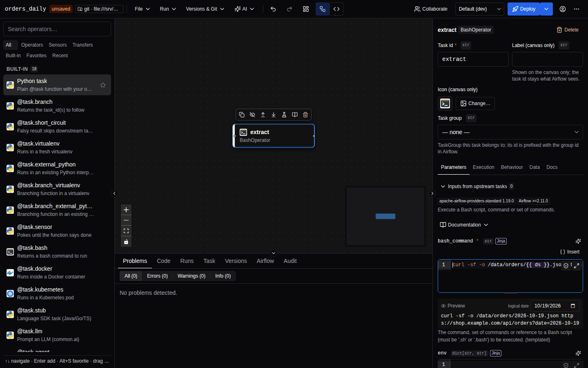Image resolution: width=588 pixels, height=368 pixels.
Task: Open the Default (dev) environment dropdown
Action: [479, 9]
